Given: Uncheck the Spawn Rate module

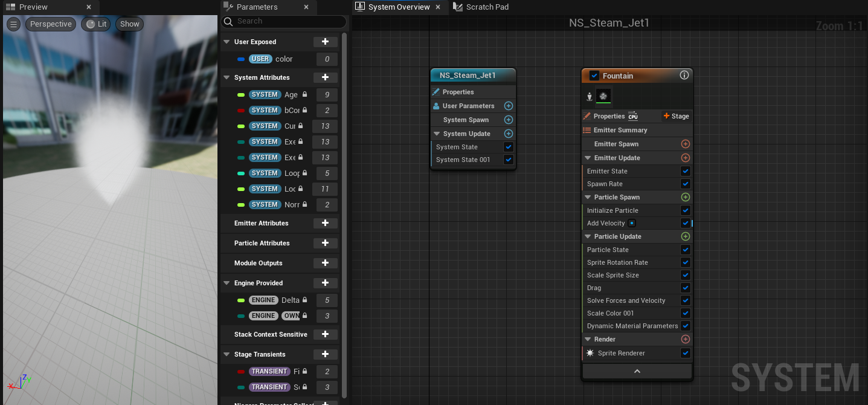Looking at the screenshot, I should click(x=685, y=184).
